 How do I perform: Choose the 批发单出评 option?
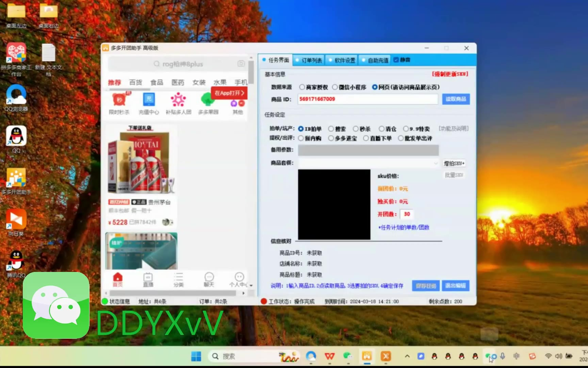tap(401, 138)
